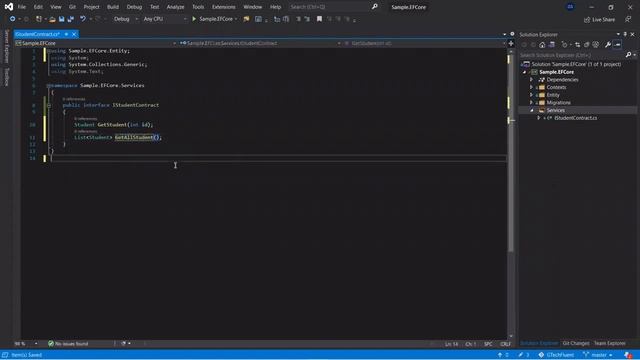The height and width of the screenshot is (360, 640).
Task: Click the Home icon in Solution Explorer
Action: (542, 44)
